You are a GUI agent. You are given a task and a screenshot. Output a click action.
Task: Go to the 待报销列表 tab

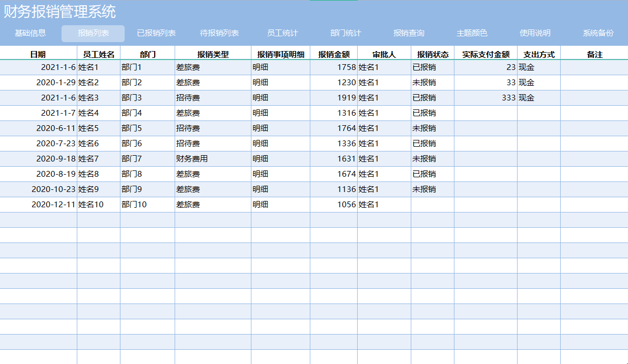pos(219,33)
